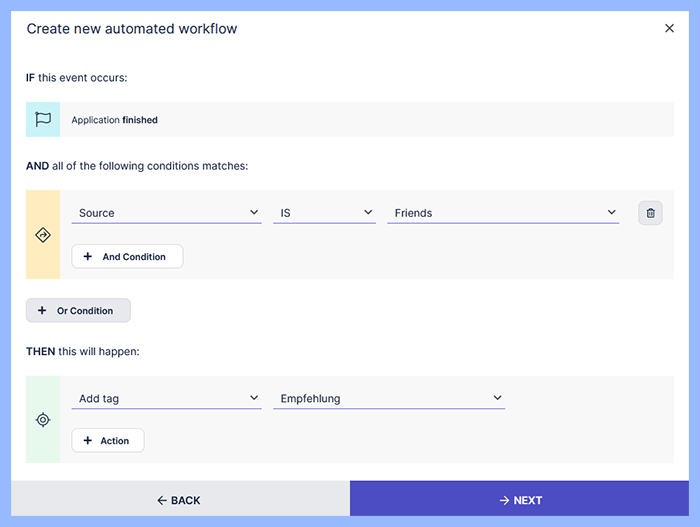The height and width of the screenshot is (527, 700).
Task: Click the diamond condition icon
Action: pyautogui.click(x=43, y=235)
